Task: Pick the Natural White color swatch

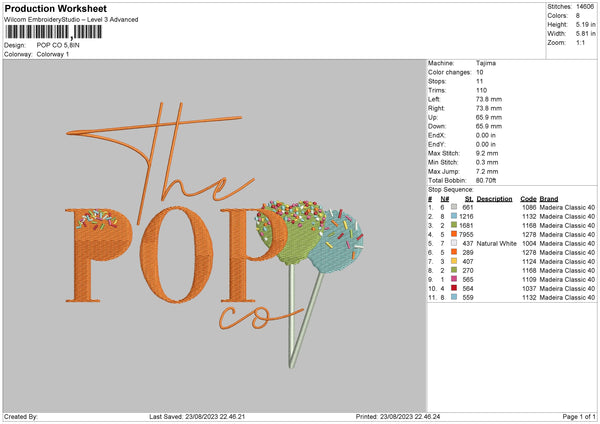Action: (x=455, y=243)
